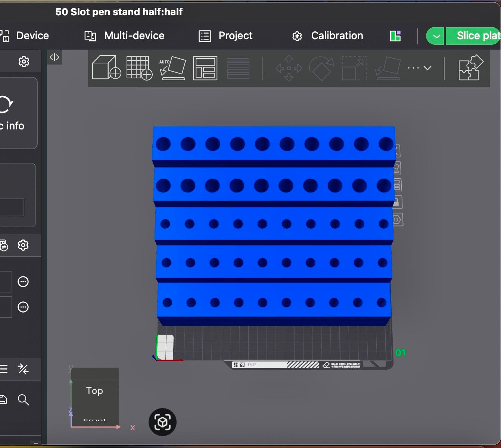Screen dimensions: 501x448
Task: Expand the Slice plate dropdown arrow
Action: (x=435, y=36)
